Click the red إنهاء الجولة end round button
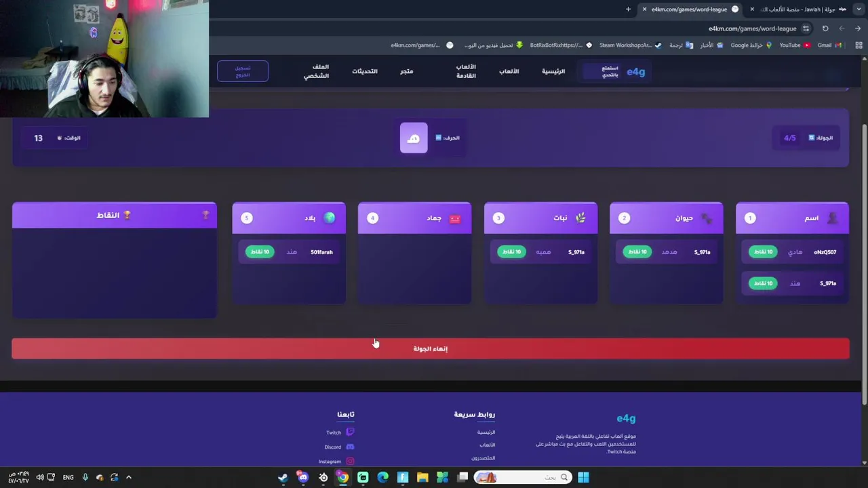The width and height of the screenshot is (868, 488). click(x=430, y=348)
